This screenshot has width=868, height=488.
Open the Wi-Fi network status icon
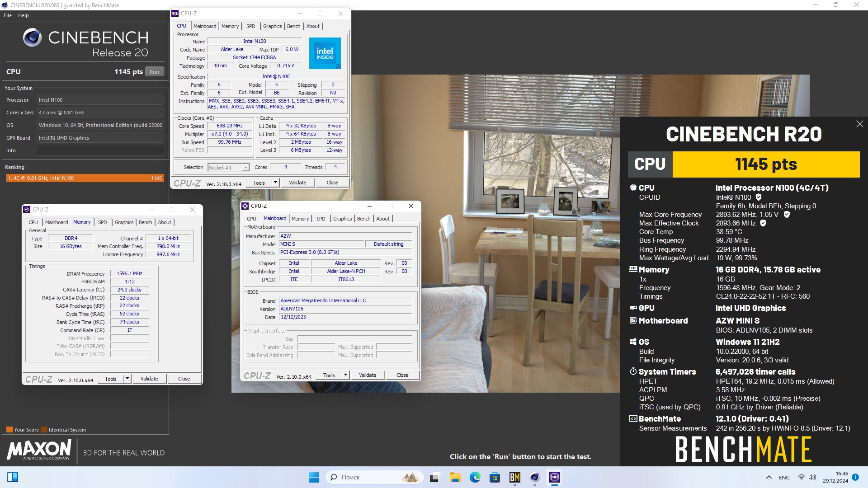(x=801, y=477)
